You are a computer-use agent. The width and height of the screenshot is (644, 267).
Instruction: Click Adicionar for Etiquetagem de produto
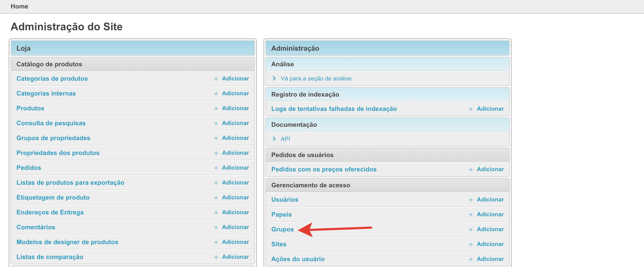[235, 197]
